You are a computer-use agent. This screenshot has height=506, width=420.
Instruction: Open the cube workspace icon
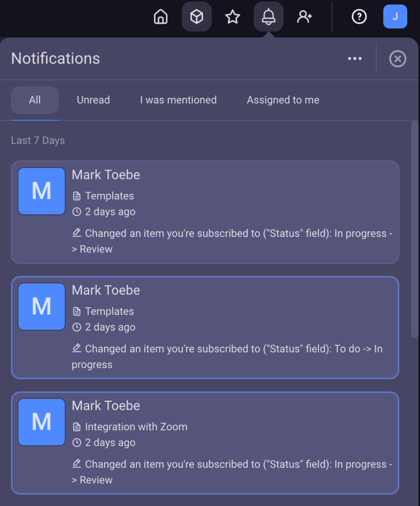pyautogui.click(x=197, y=17)
